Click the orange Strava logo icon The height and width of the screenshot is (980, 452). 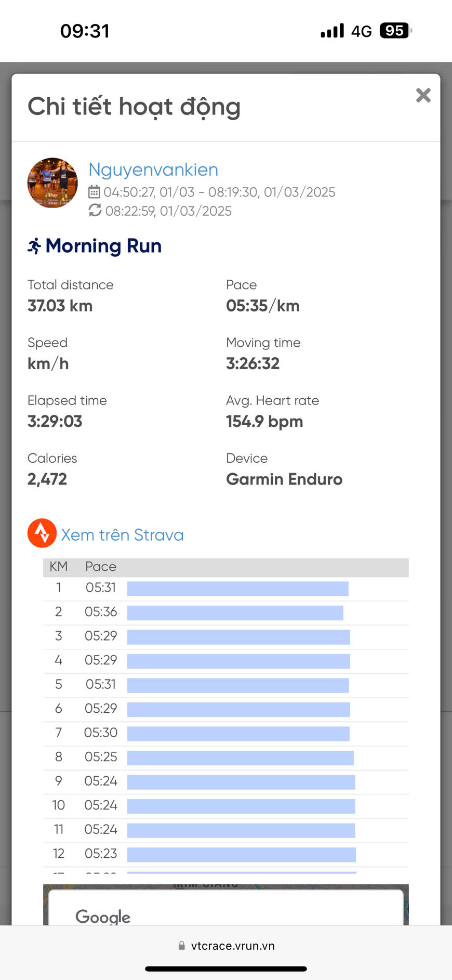42,533
